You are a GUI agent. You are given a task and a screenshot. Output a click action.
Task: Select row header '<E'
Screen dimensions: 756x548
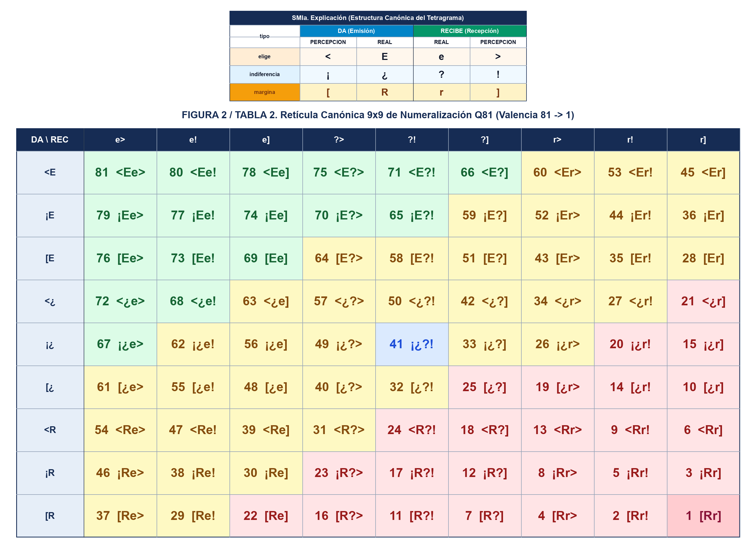point(50,172)
